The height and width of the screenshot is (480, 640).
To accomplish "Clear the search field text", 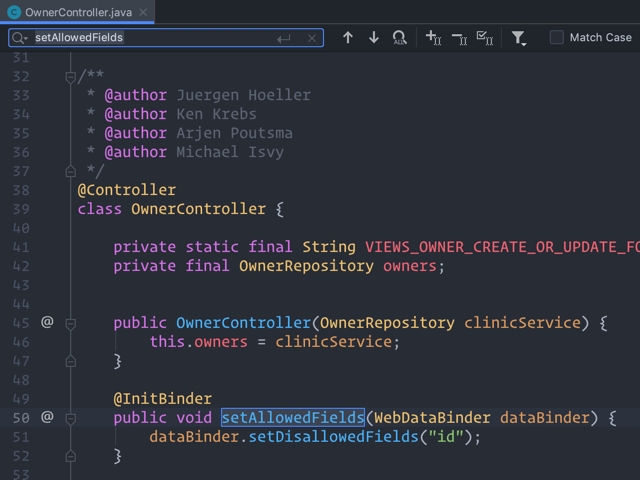I will pyautogui.click(x=312, y=38).
